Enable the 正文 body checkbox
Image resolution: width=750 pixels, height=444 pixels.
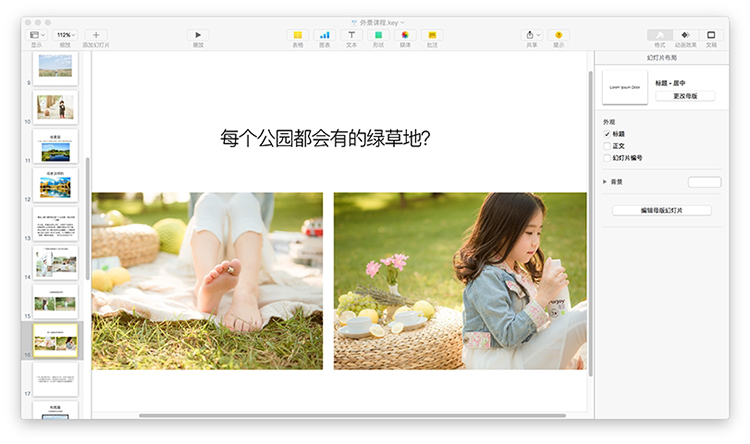607,146
